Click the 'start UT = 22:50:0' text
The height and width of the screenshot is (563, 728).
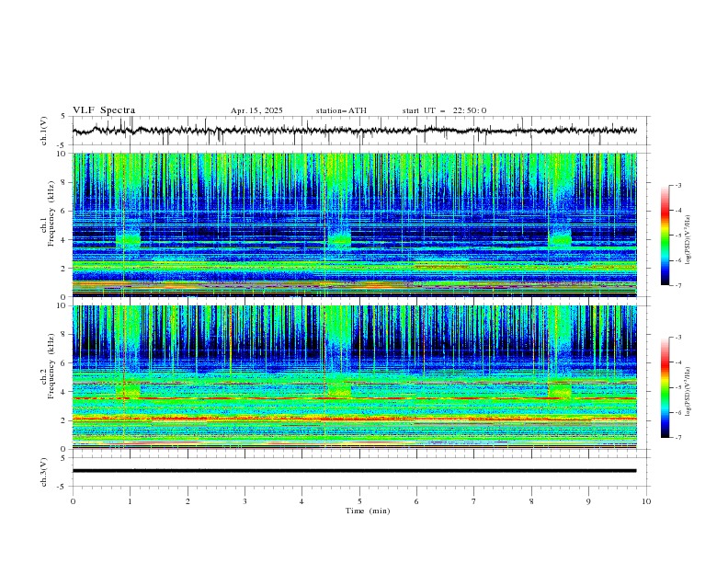444,110
